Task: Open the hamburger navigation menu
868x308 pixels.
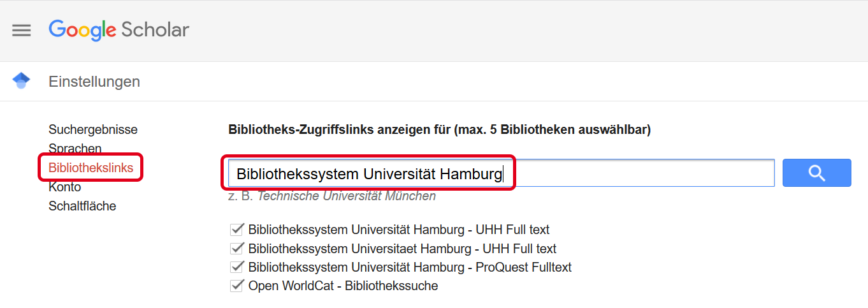Action: pos(22,31)
